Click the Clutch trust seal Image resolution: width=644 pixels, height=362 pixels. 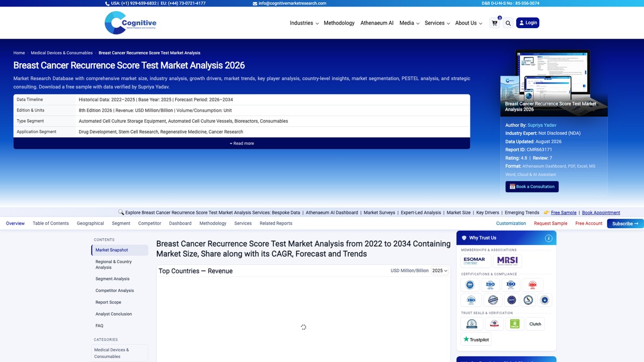[535, 324]
